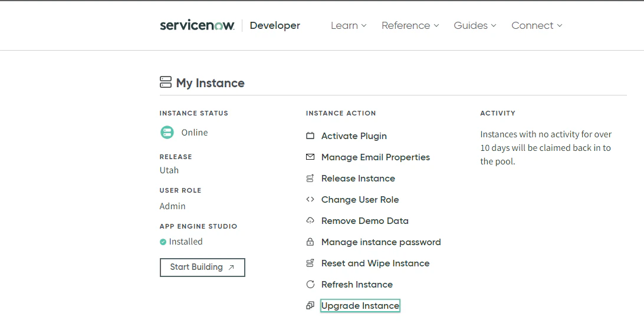Click the inactivity notice text under Activity

pyautogui.click(x=546, y=148)
